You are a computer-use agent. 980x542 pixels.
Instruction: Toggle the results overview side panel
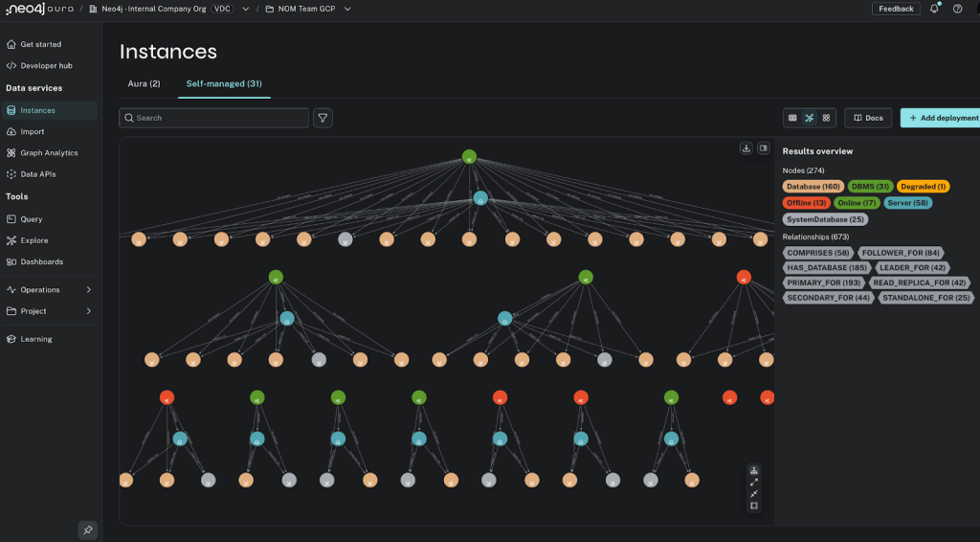point(764,148)
